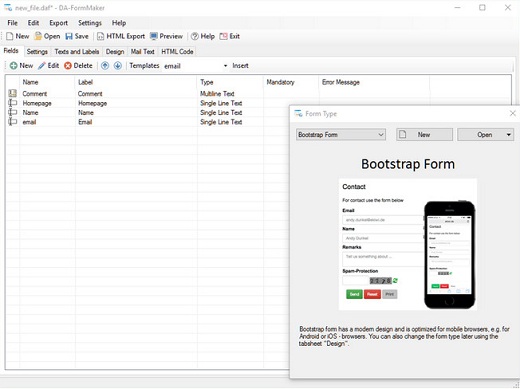Select the email field name cell

pos(29,122)
